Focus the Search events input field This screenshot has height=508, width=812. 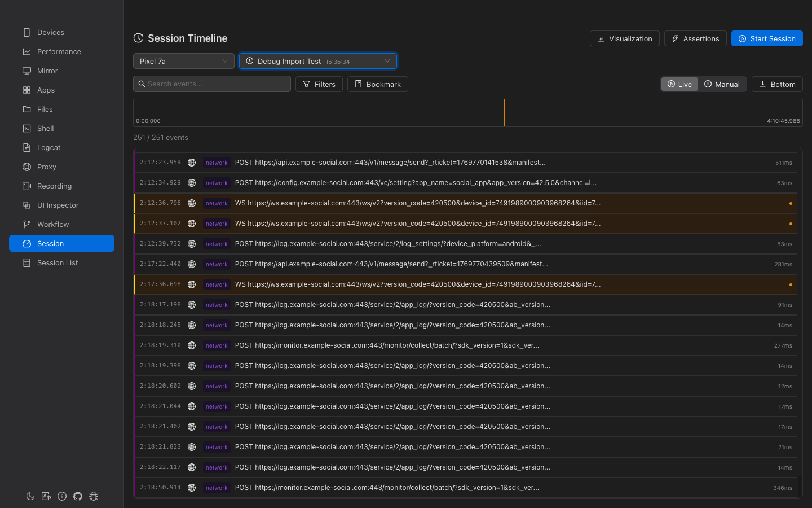212,84
